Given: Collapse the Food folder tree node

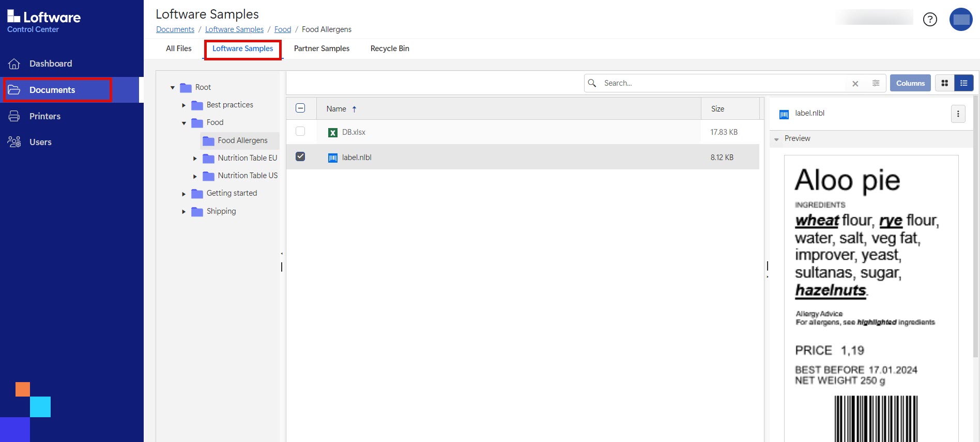Looking at the screenshot, I should point(183,123).
